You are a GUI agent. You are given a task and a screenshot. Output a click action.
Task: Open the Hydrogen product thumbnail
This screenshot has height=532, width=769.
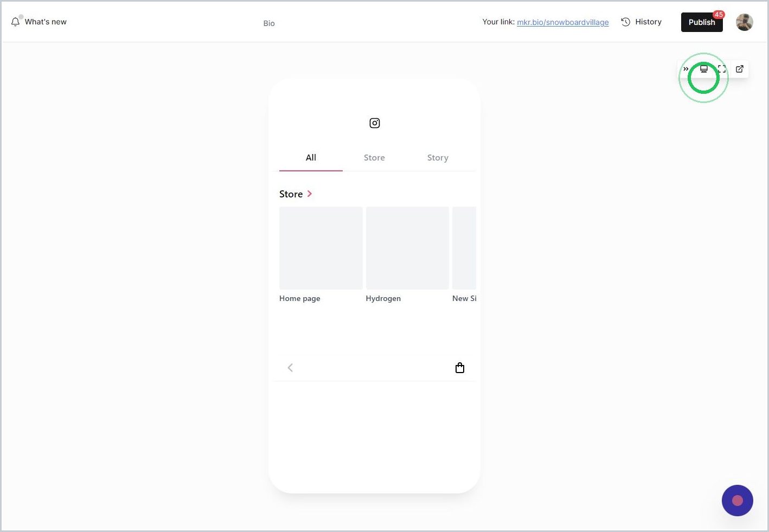407,248
